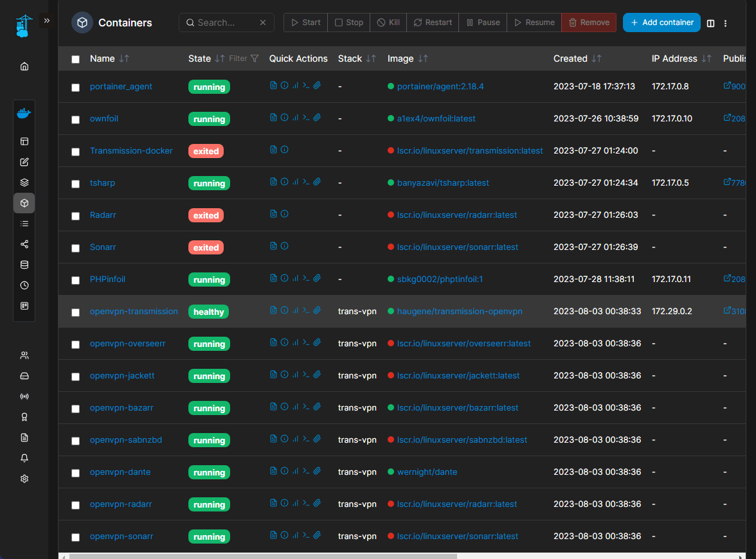Open the exec console for the PHPinfoil container
The width and height of the screenshot is (756, 559).
tap(306, 278)
